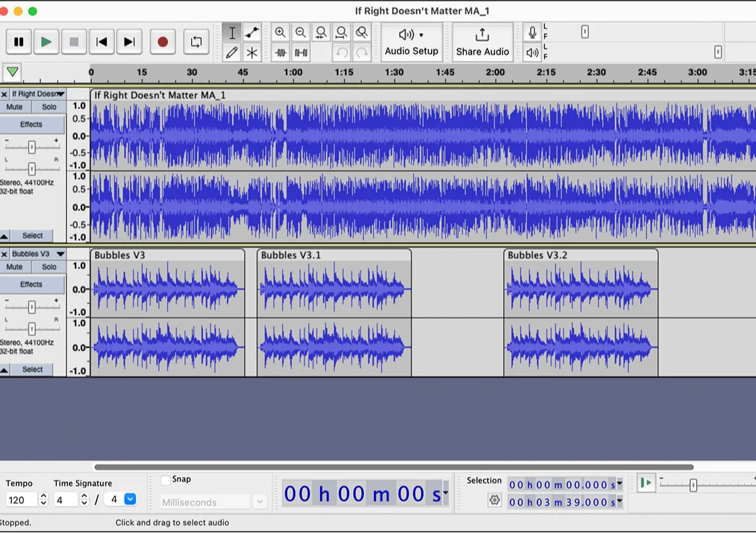Select the Envelope tool

point(252,32)
